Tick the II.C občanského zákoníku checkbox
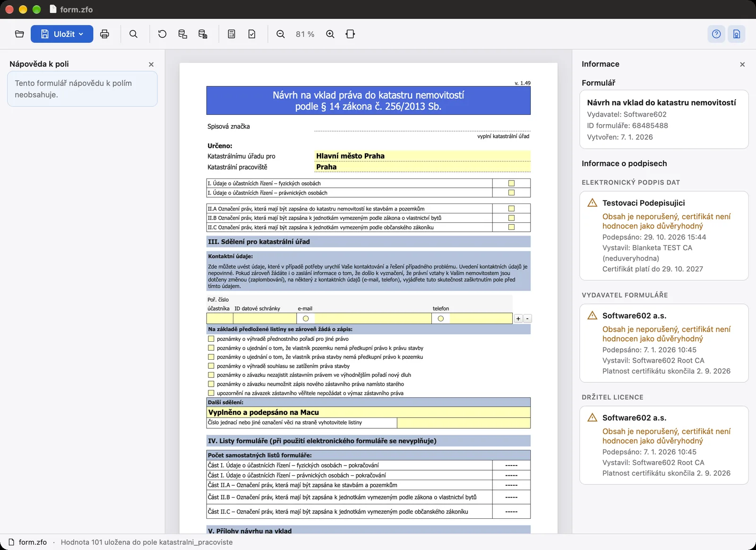The height and width of the screenshot is (550, 756). pos(511,227)
